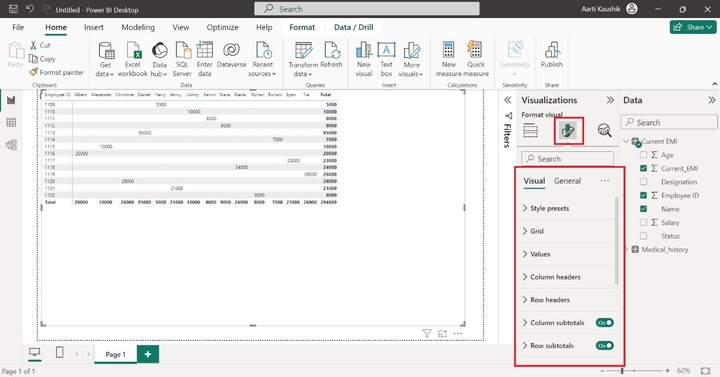Collapse the Current EMI table
The width and height of the screenshot is (720, 377).
coord(626,141)
